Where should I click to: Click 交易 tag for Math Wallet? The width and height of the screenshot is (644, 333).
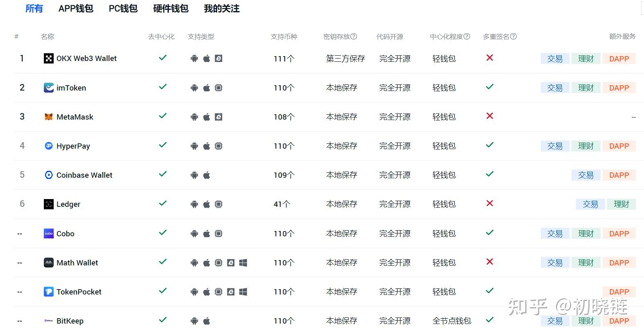(x=555, y=263)
